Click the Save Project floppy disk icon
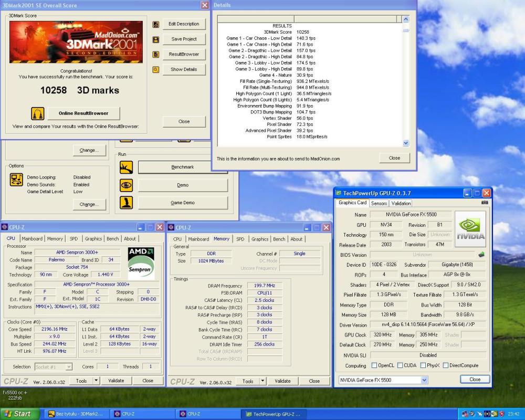Viewport: 525px width, 420px height. pos(155,39)
